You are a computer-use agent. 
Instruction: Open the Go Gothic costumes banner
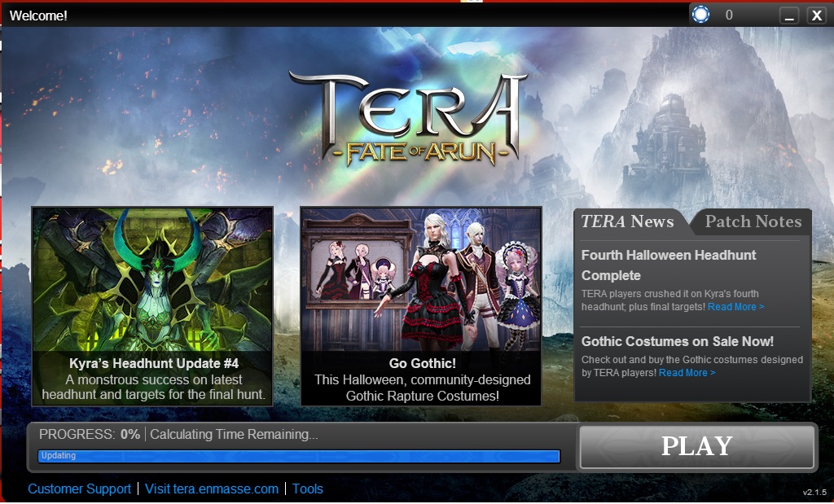click(421, 306)
